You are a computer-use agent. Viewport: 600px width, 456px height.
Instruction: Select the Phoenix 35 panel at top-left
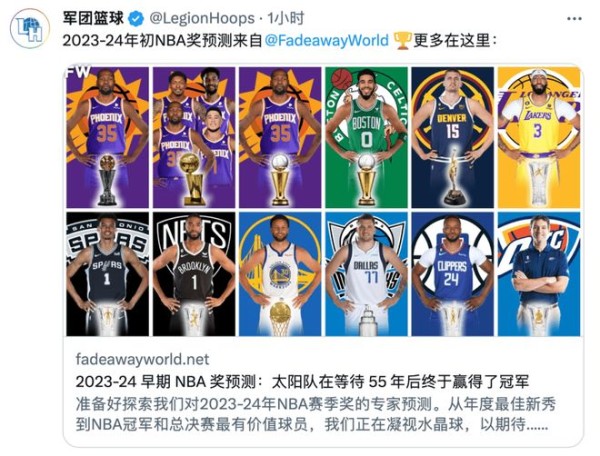pyautogui.click(x=108, y=138)
